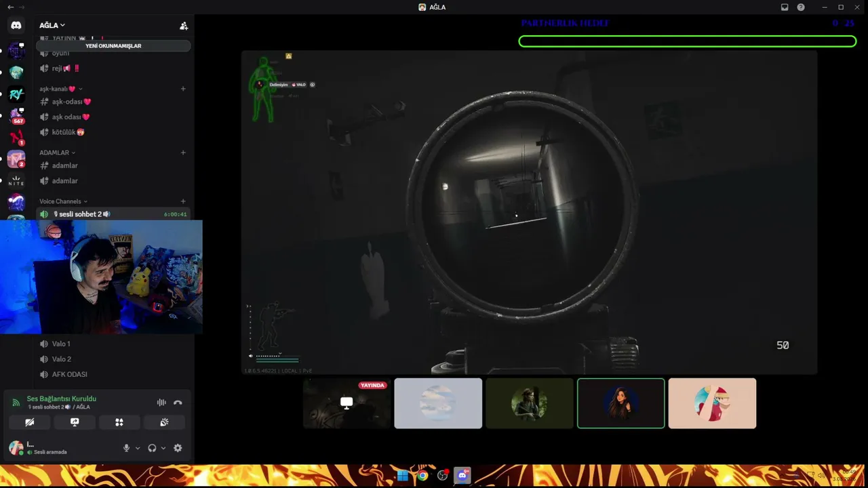Toggle screen share button

(x=75, y=422)
